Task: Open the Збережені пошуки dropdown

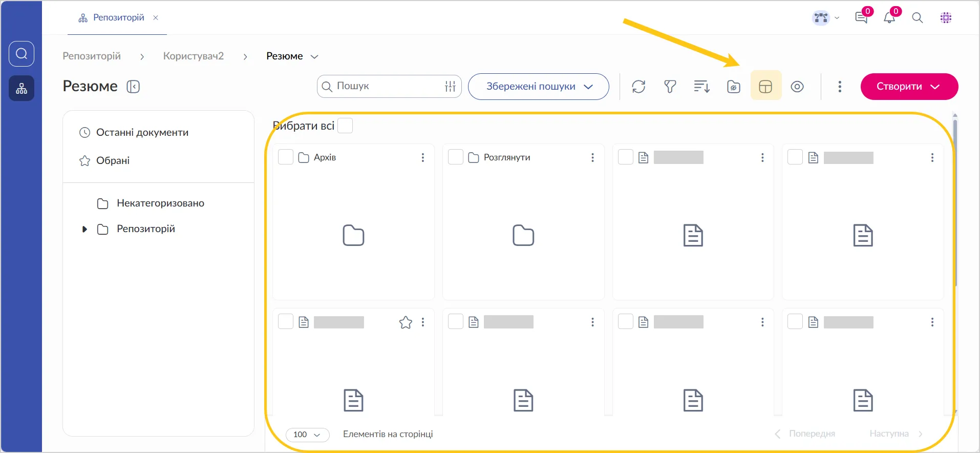Action: point(539,87)
